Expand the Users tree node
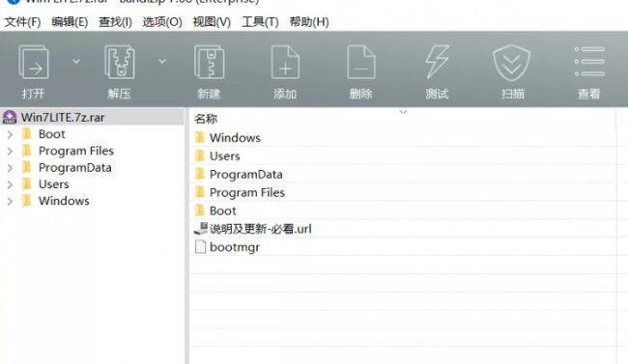 [x=10, y=184]
